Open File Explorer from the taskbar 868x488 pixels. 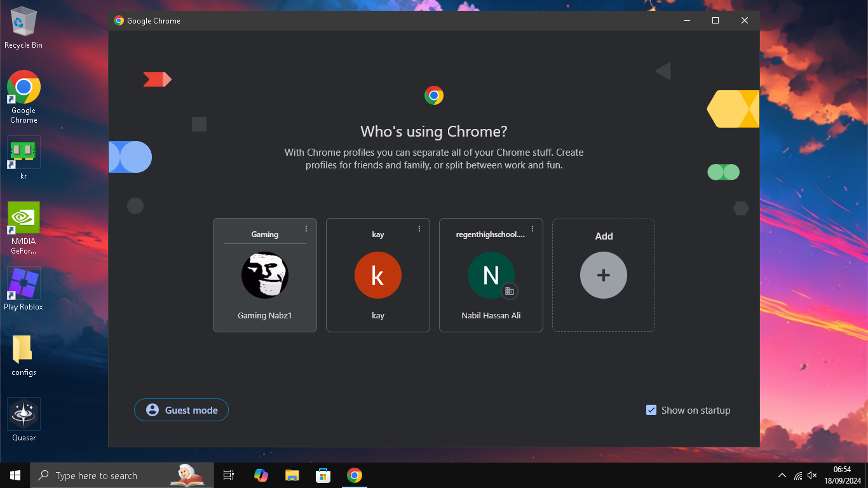click(x=292, y=475)
